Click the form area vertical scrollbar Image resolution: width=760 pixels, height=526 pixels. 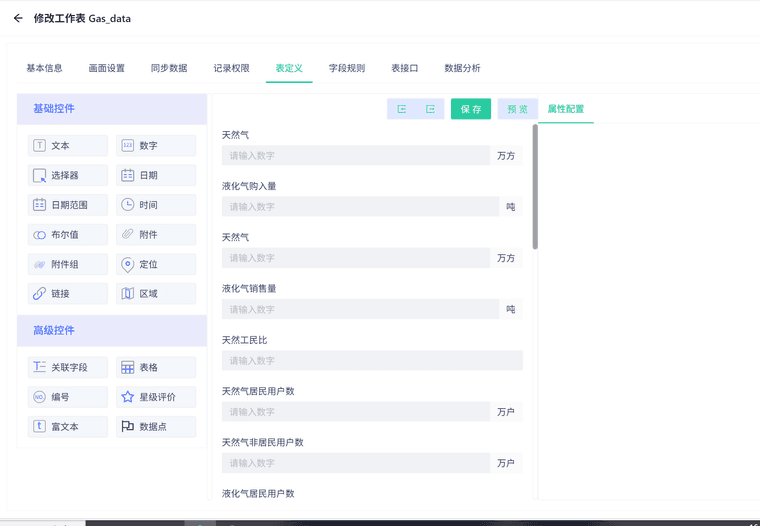[x=535, y=187]
